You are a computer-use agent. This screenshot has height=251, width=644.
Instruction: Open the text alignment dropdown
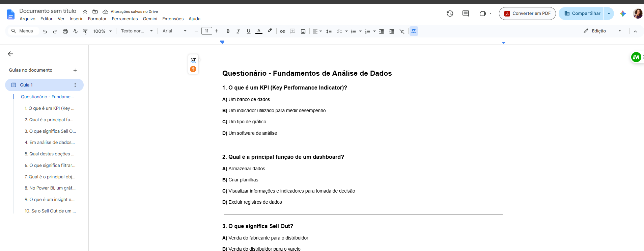click(x=317, y=31)
